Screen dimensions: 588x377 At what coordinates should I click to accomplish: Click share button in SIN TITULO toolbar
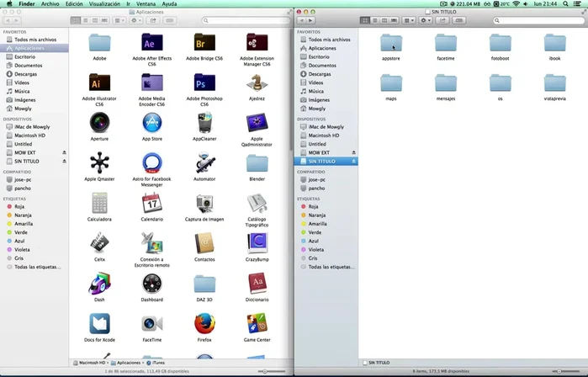pyautogui.click(x=442, y=20)
